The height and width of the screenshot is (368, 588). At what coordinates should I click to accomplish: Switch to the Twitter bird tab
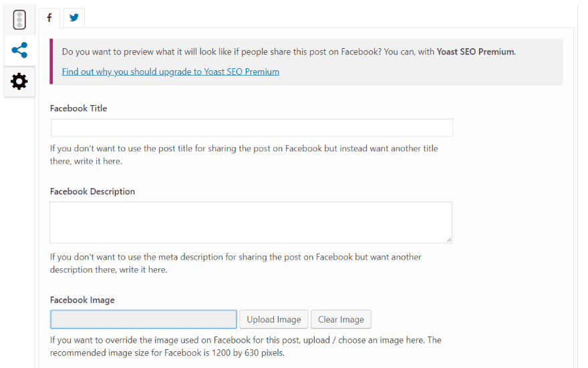click(x=73, y=18)
